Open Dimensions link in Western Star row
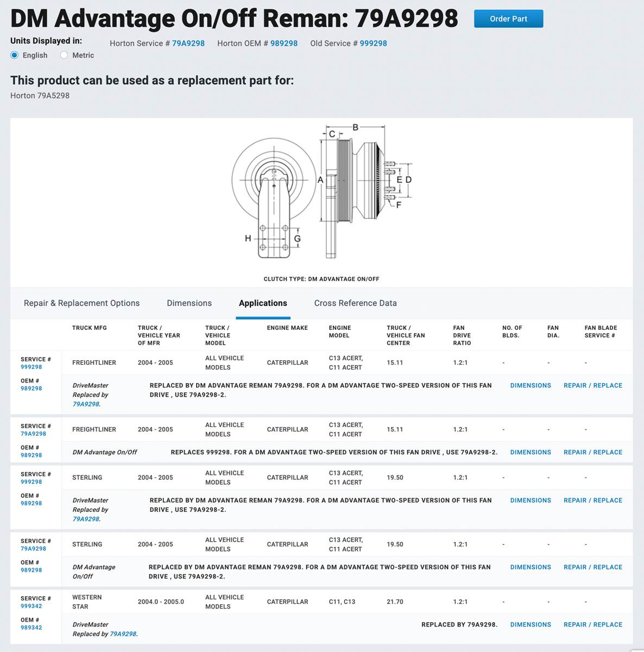The image size is (644, 652). pos(531,624)
